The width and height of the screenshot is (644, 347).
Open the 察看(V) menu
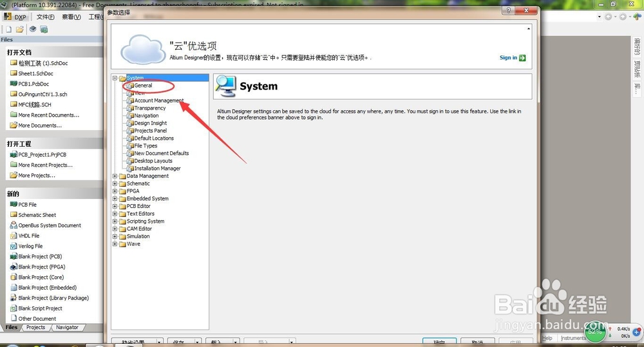(71, 17)
